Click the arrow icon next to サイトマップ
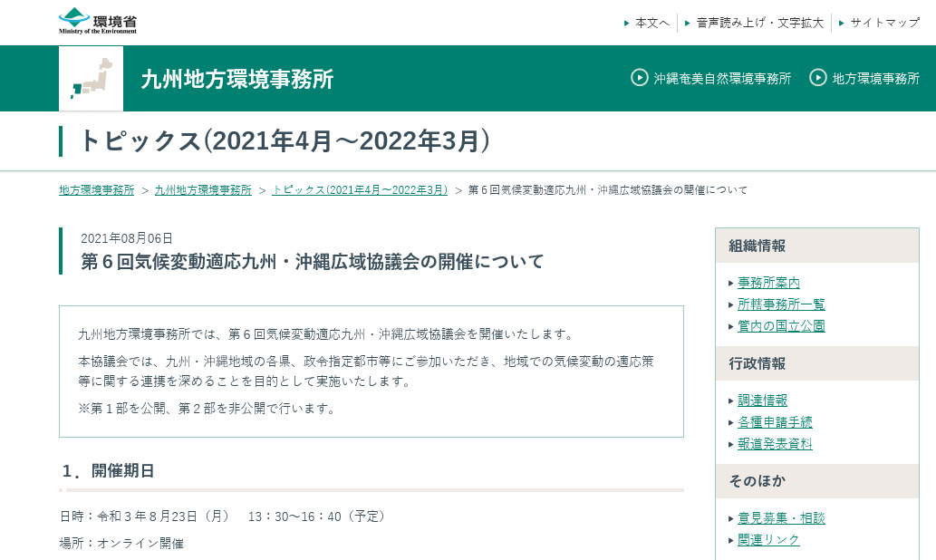Viewport: 936px width, 560px height. click(x=843, y=23)
